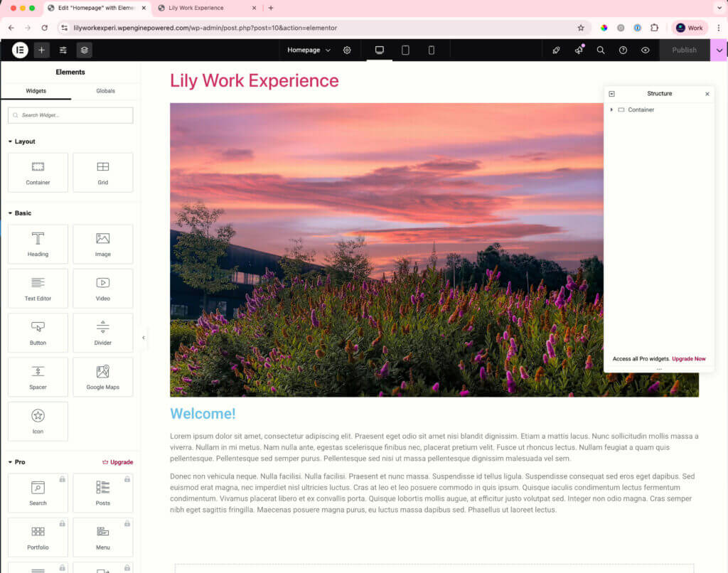Select the locked Search pro widget

38,493
